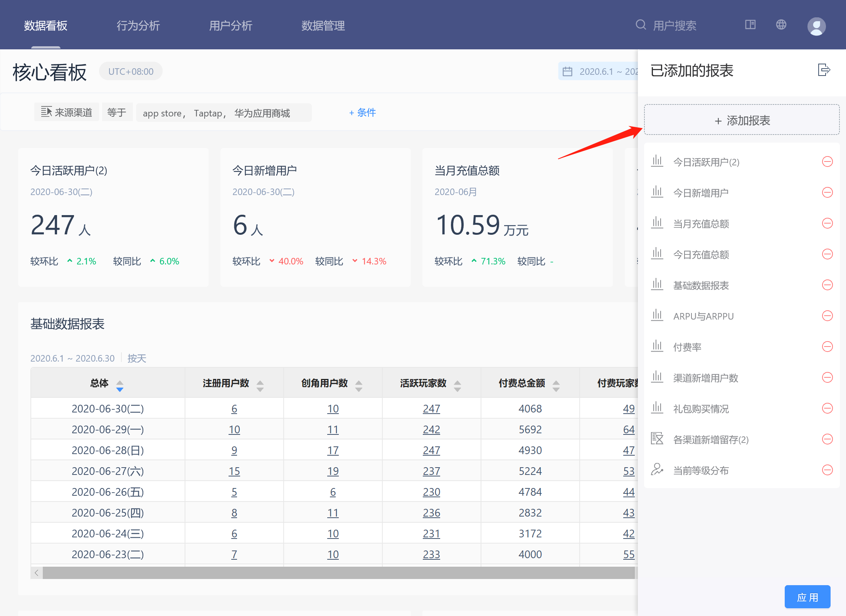Click the 按天 granularity label
846x616 pixels.
[137, 358]
